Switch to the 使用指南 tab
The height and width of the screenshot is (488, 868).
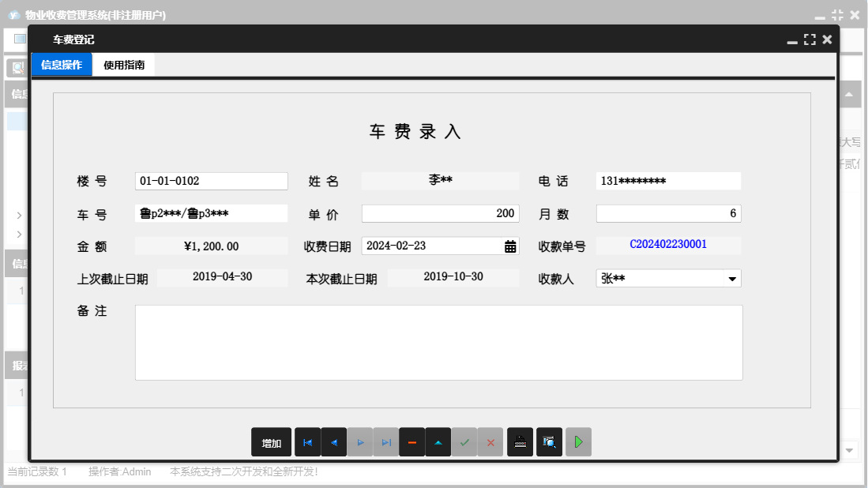pos(124,66)
